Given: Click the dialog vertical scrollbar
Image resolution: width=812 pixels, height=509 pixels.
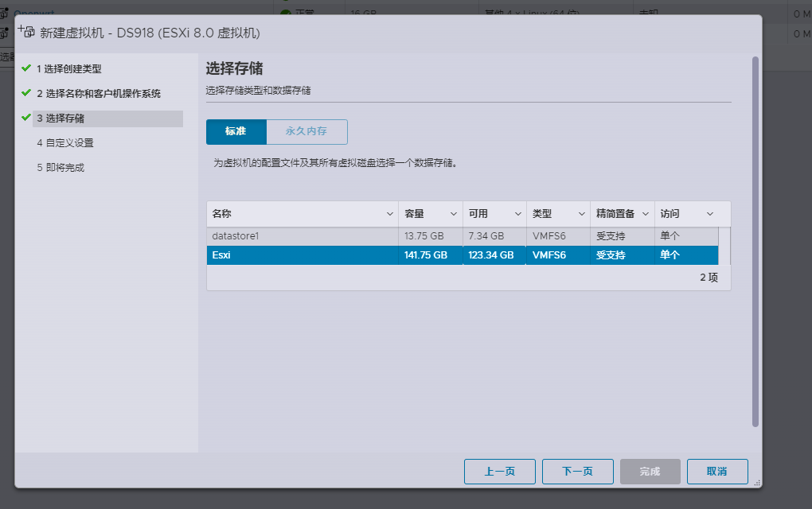Looking at the screenshot, I should click(x=755, y=239).
